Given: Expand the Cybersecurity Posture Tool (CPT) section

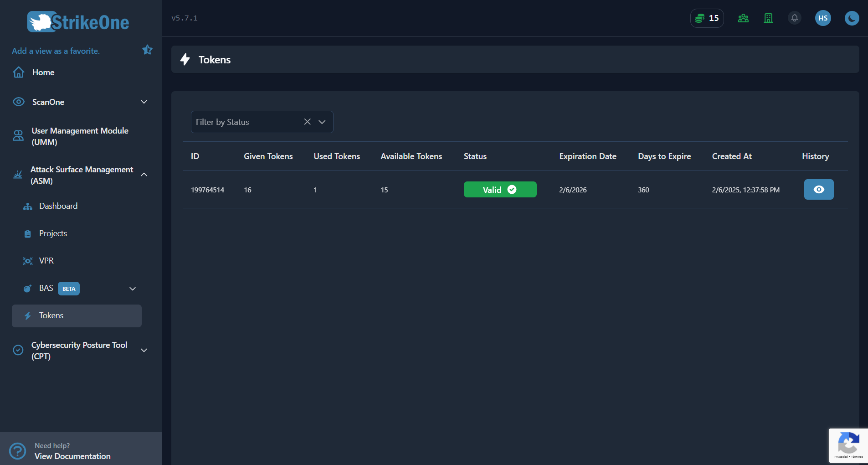Looking at the screenshot, I should coord(144,351).
